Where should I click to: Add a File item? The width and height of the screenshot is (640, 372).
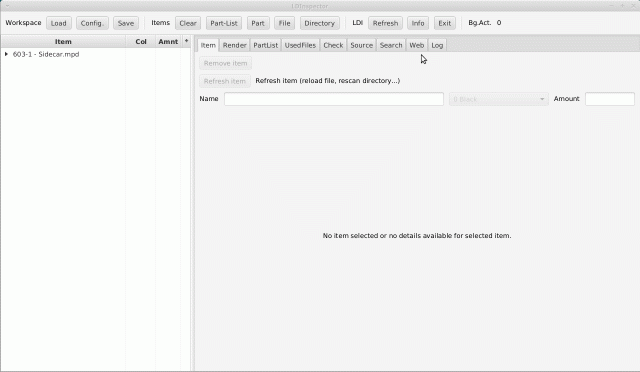point(284,23)
